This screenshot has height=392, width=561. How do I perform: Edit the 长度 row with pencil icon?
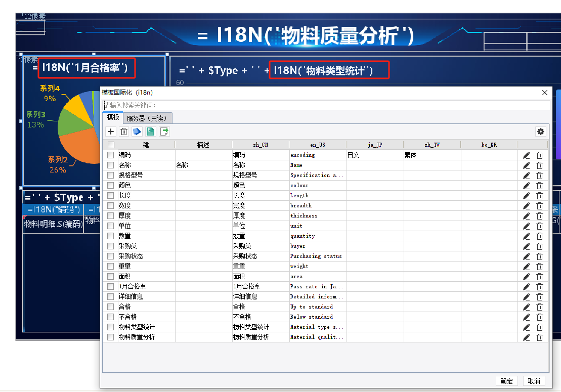click(526, 196)
